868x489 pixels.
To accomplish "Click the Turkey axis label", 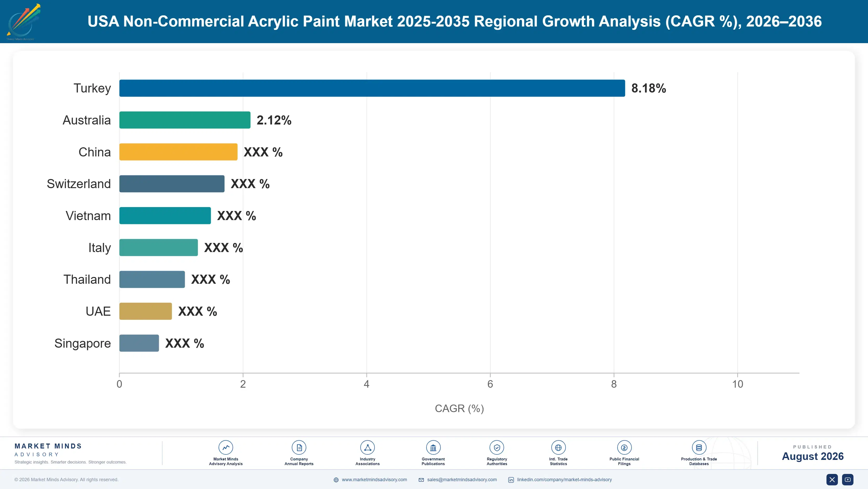I will coord(92,88).
